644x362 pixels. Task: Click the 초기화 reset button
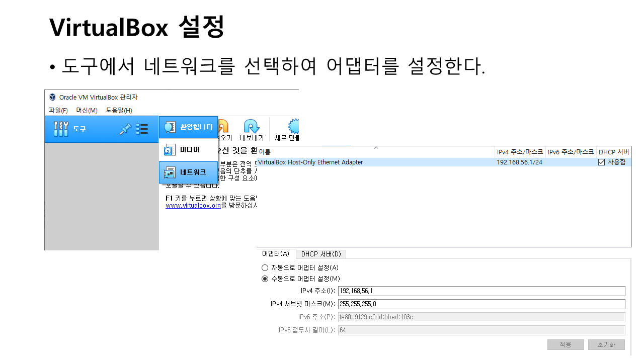(x=606, y=345)
